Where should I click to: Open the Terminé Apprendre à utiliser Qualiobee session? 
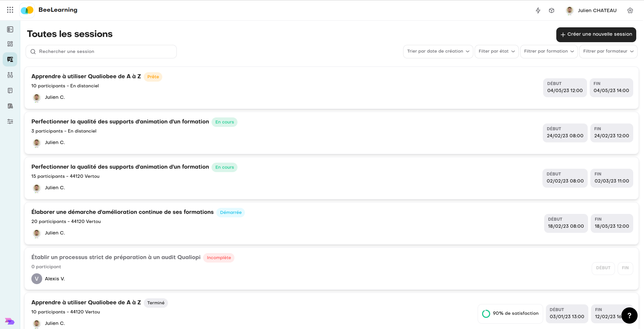[332, 311]
